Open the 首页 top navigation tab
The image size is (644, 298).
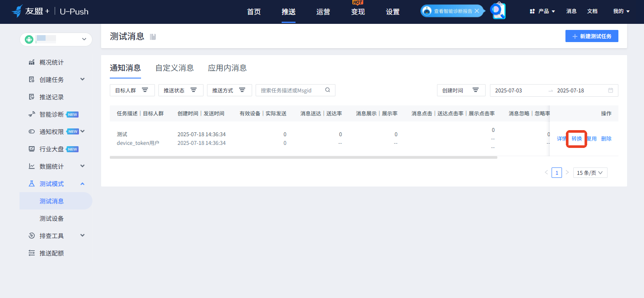pyautogui.click(x=254, y=12)
